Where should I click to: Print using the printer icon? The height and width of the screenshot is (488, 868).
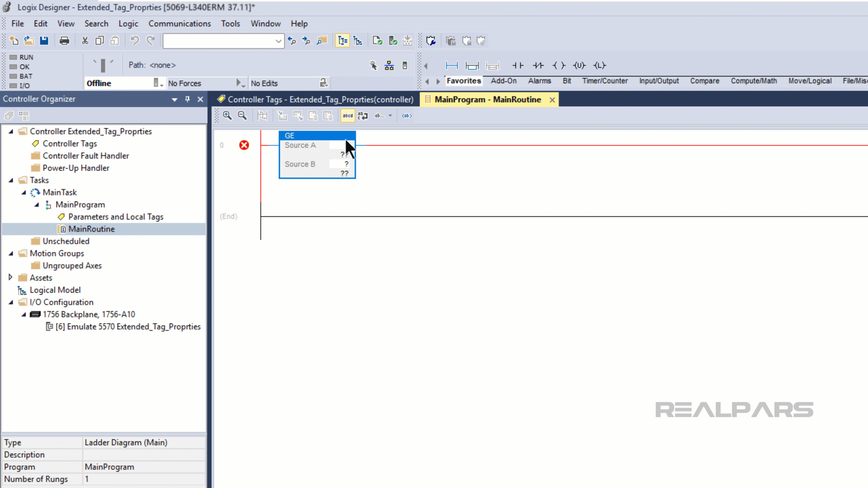coord(65,41)
